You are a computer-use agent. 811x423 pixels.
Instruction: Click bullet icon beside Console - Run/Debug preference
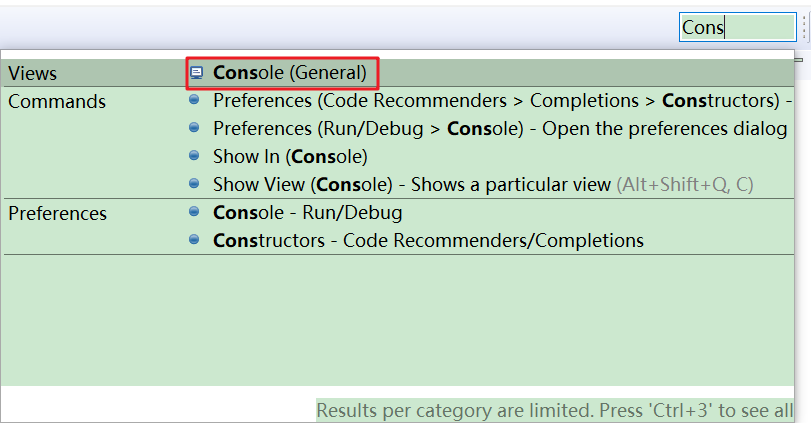coord(194,212)
